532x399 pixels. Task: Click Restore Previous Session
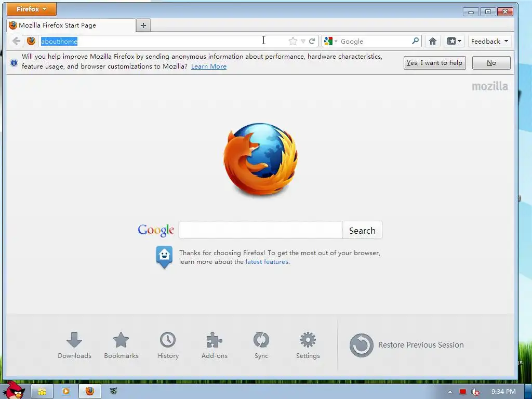point(406,345)
